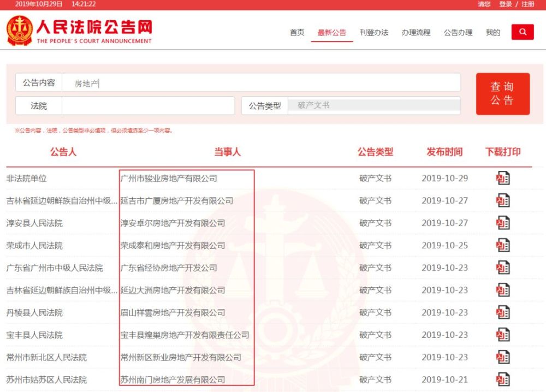546x392 pixels.
Task: Click the 下载打印 column header
Action: click(503, 152)
